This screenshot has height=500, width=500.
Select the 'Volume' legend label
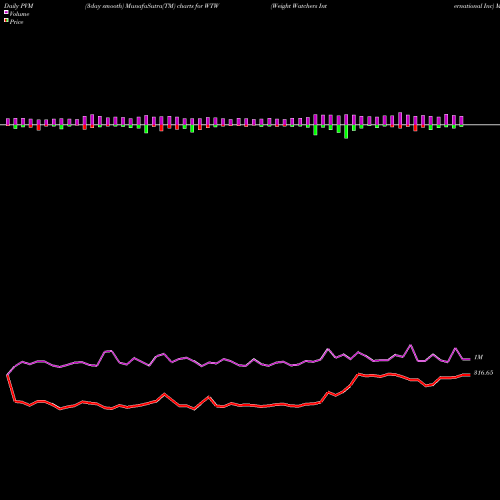tap(19, 14)
